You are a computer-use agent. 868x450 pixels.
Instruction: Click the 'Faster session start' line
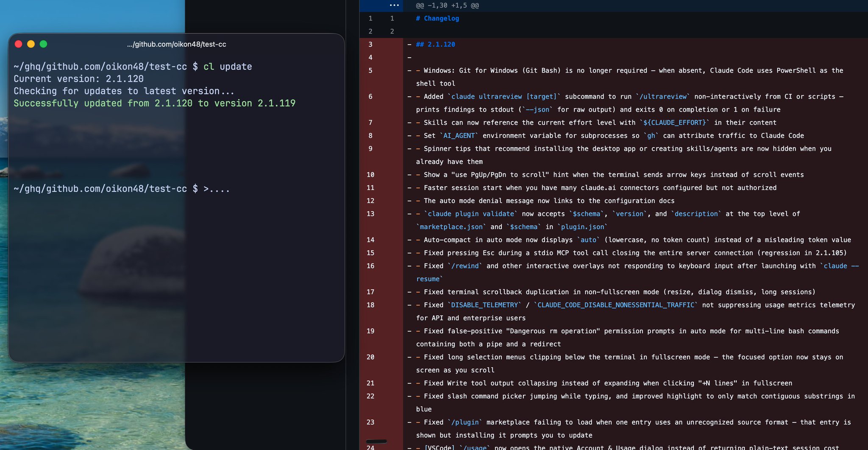pos(596,188)
